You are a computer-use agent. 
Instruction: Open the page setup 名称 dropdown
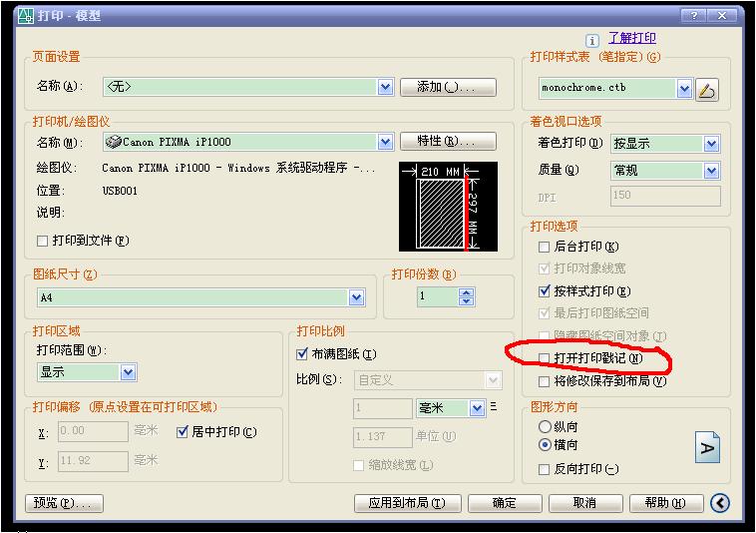click(x=385, y=87)
